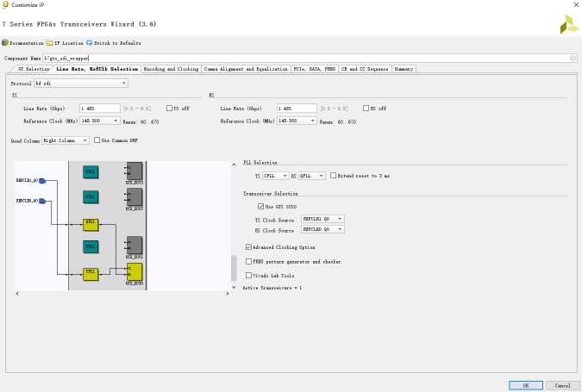The width and height of the screenshot is (582, 392).
Task: Select the bottom yellow CPLL block
Action: [x=91, y=274]
